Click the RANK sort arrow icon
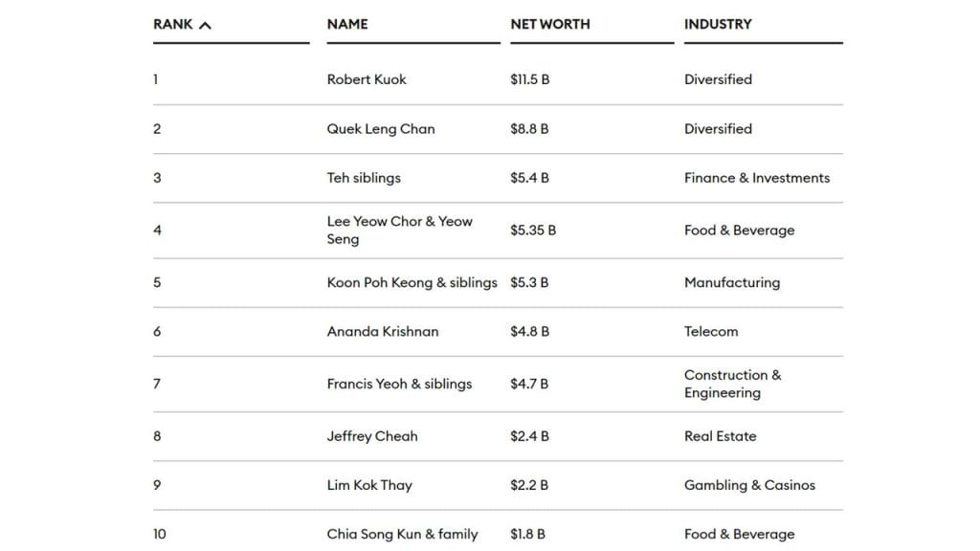The width and height of the screenshot is (980, 551). coord(205,25)
